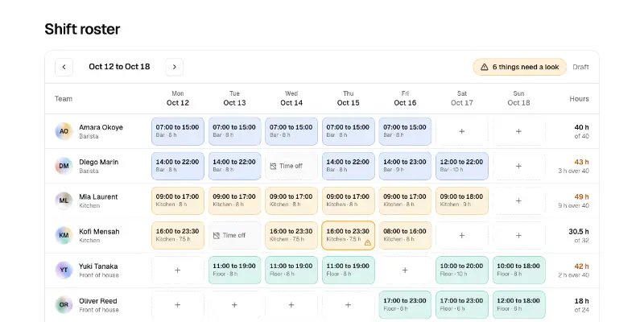
Task: Click Oliver Reed's OR avatar
Action: coord(64,305)
